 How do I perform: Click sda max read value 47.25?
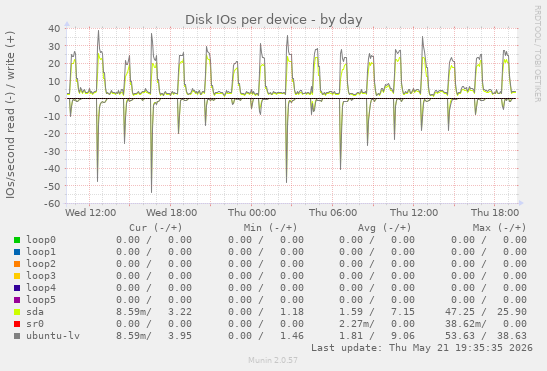click(x=460, y=312)
